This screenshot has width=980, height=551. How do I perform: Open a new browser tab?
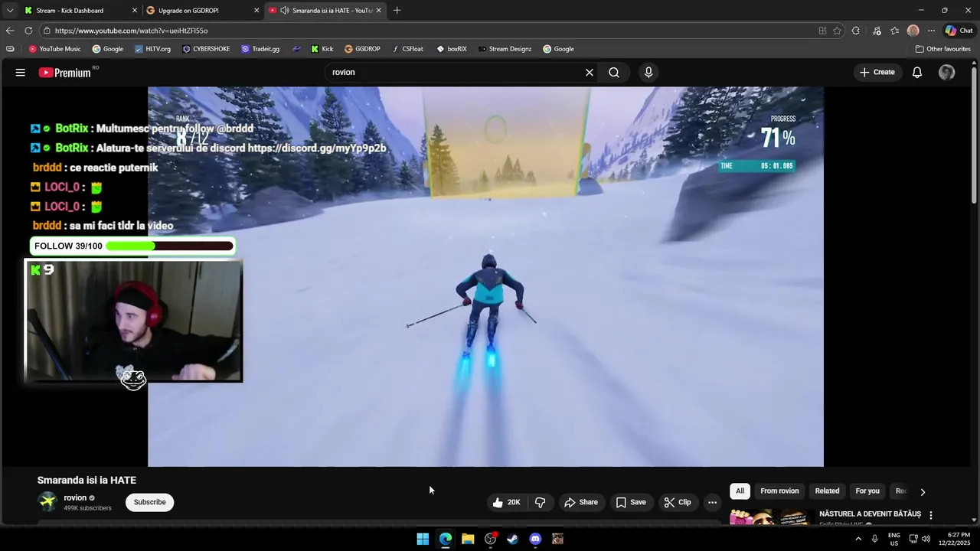pos(397,11)
